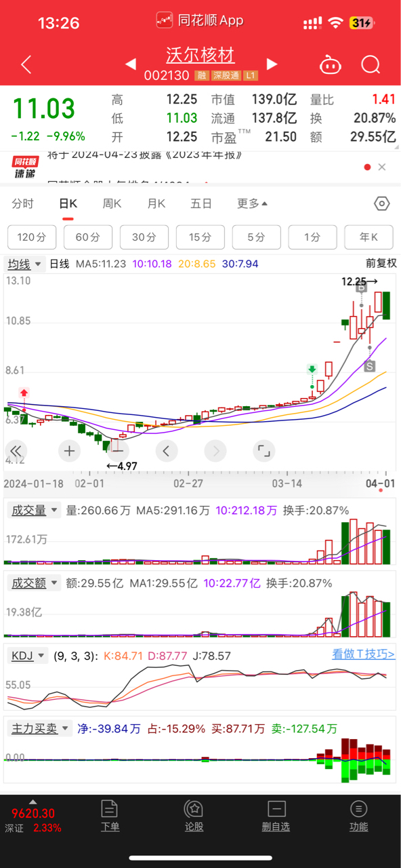Viewport: 401px width, 868px height.
Task: Expand chart to fullscreen icon
Action: pos(263,450)
